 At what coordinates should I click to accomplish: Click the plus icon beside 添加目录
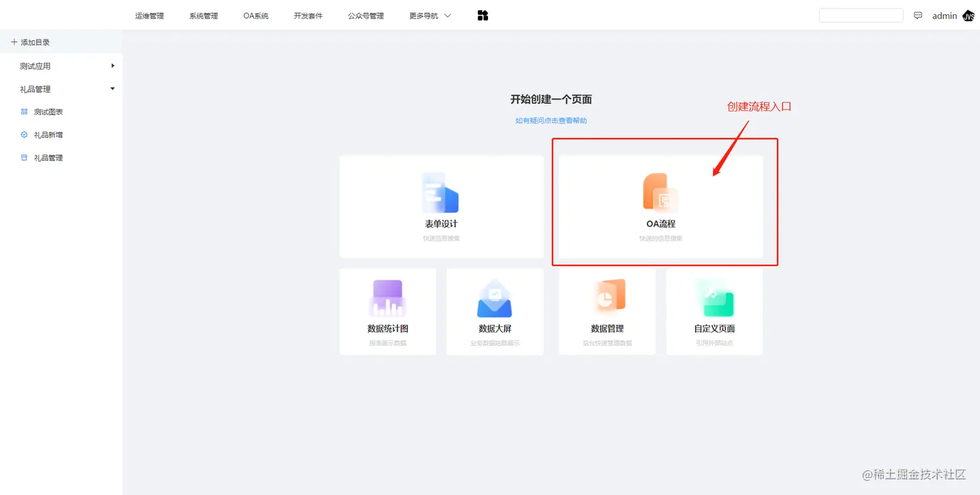point(14,42)
